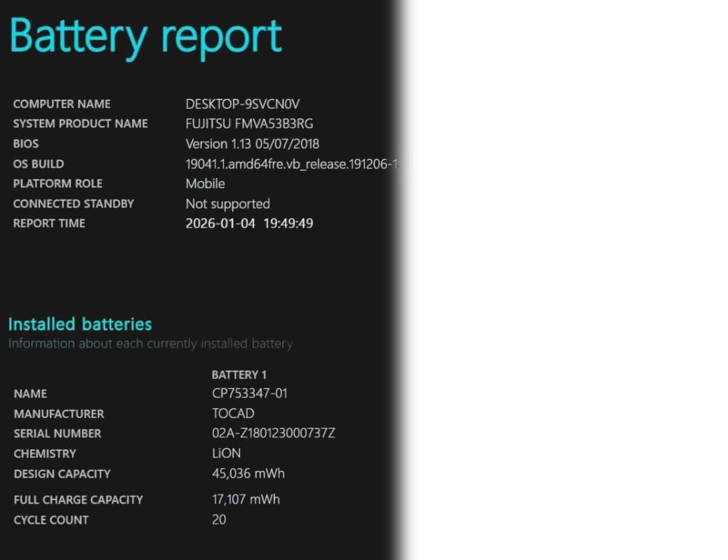
Task: Click the Installed batteries section heading
Action: (80, 324)
